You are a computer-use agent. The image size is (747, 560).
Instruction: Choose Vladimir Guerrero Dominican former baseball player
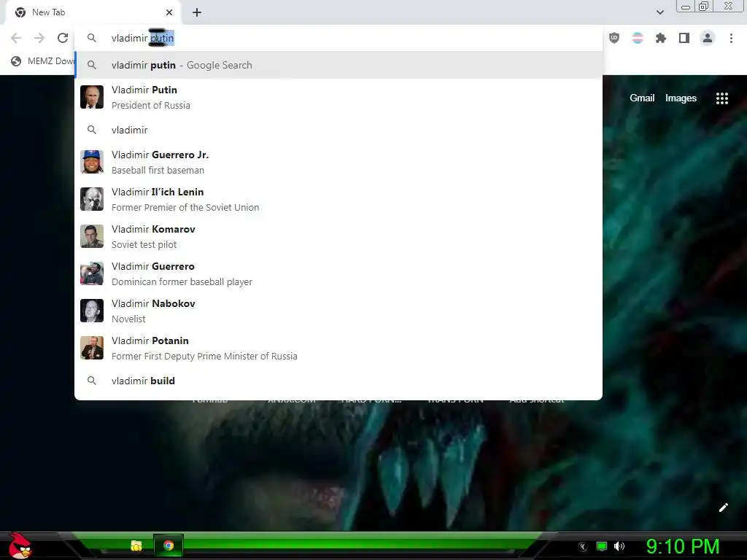click(338, 273)
